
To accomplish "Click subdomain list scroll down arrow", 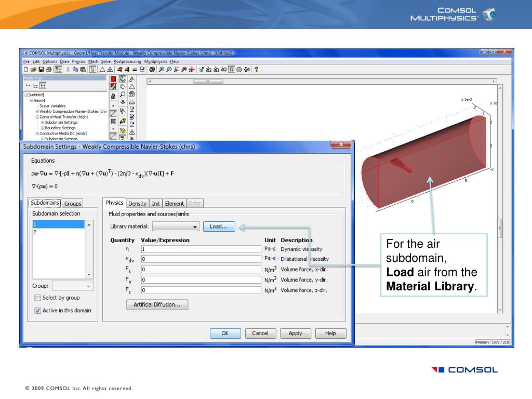I will (89, 274).
